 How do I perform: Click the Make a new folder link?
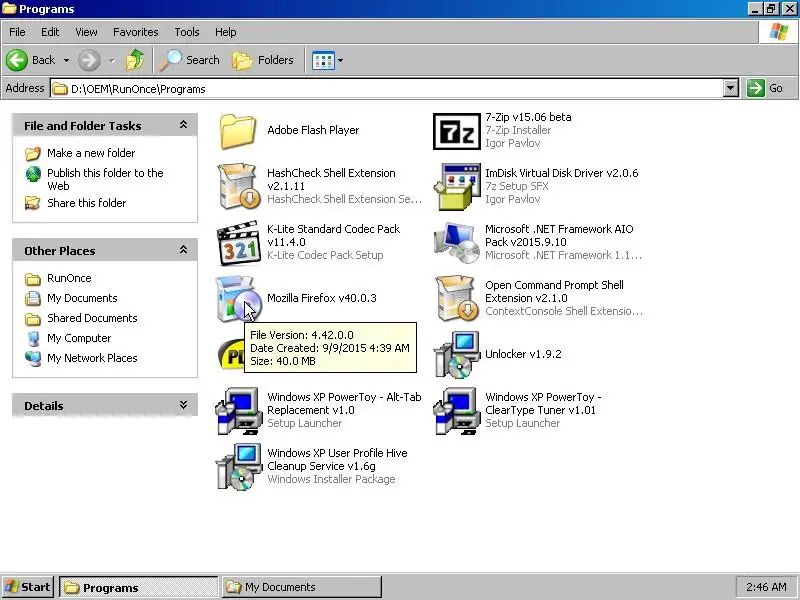(x=91, y=153)
